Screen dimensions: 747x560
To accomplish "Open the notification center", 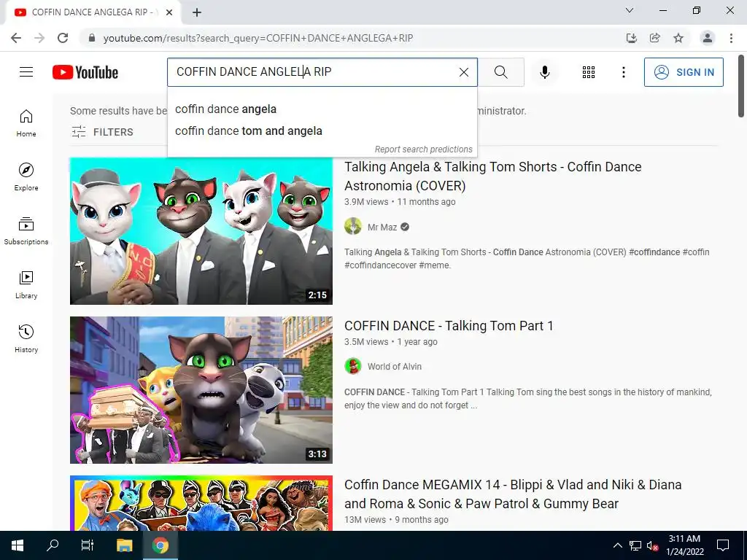I will tap(723, 545).
